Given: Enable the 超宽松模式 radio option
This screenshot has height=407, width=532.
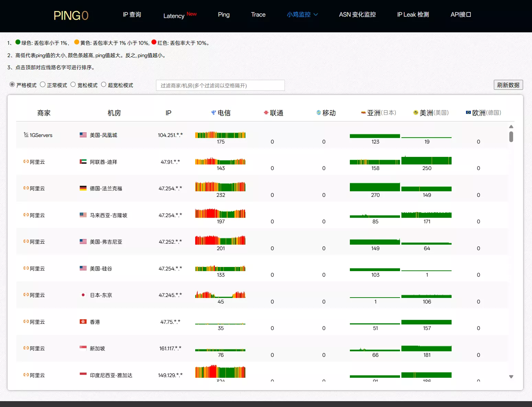Looking at the screenshot, I should coord(104,85).
